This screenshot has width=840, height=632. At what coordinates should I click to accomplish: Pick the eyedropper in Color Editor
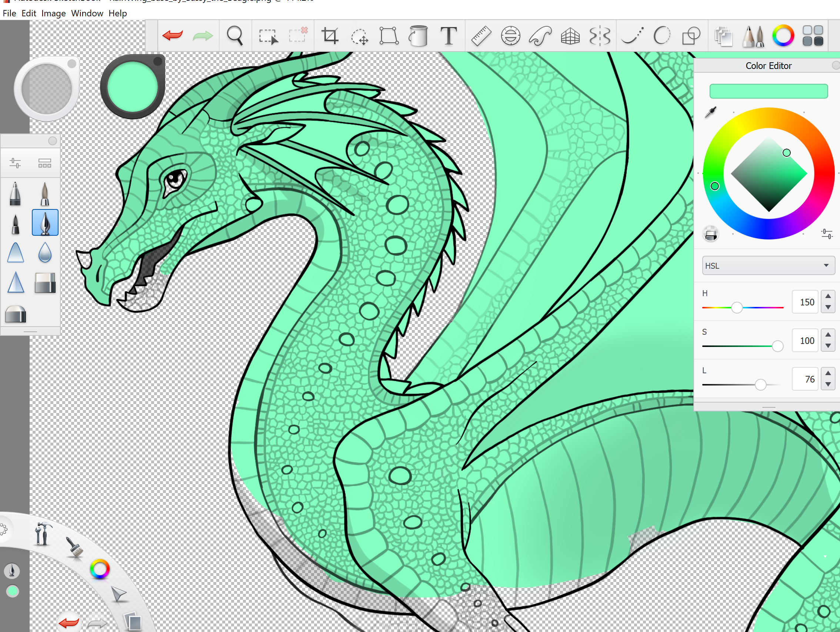pyautogui.click(x=710, y=112)
